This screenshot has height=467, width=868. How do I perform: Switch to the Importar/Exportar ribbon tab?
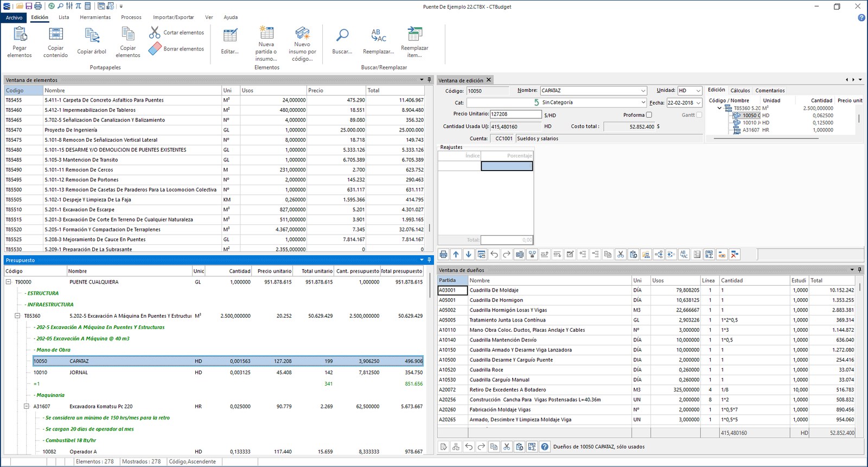tap(173, 17)
